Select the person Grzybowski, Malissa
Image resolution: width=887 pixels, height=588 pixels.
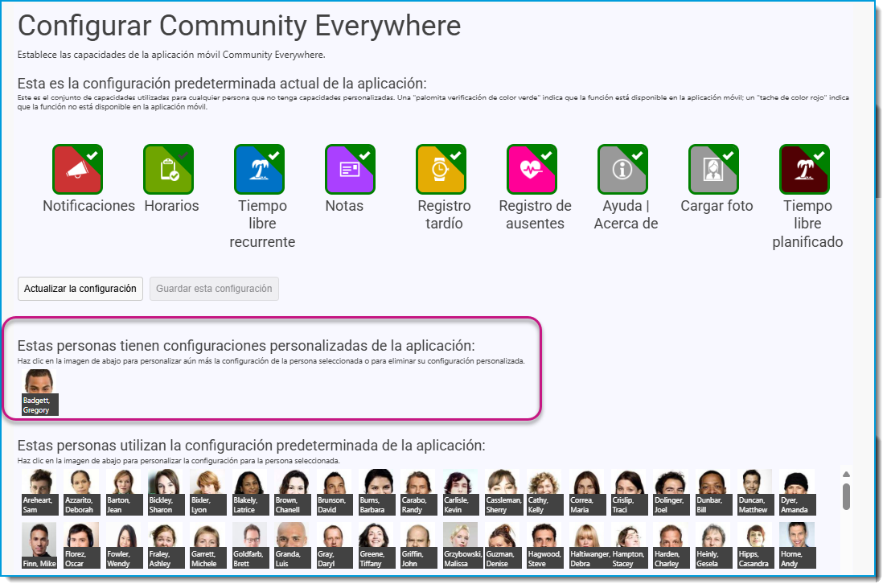462,545
